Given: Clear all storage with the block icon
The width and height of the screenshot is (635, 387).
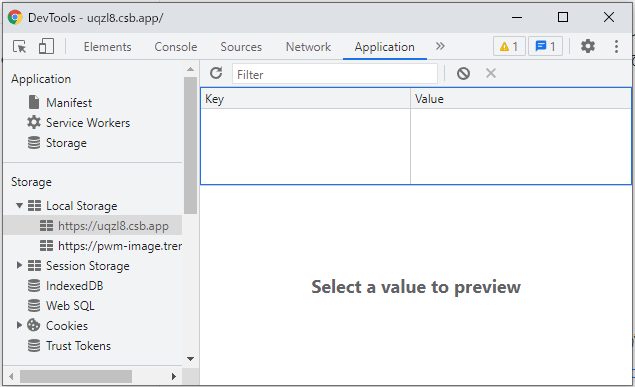Looking at the screenshot, I should click(x=463, y=73).
